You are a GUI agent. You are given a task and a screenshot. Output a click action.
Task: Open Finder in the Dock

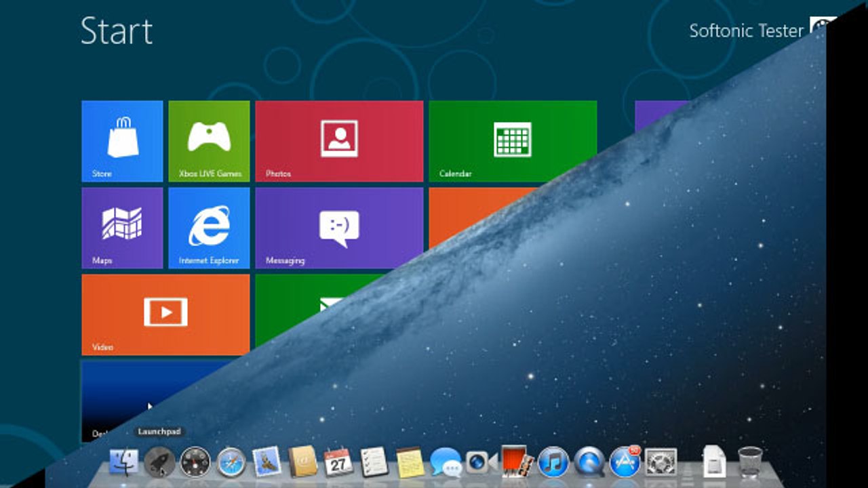123,462
